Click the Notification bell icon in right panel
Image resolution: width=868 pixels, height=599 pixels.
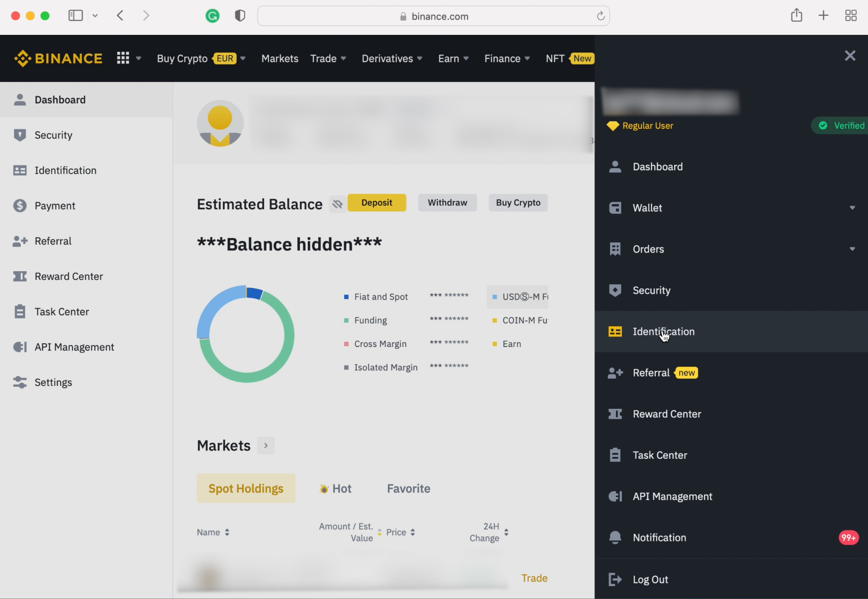[615, 538]
